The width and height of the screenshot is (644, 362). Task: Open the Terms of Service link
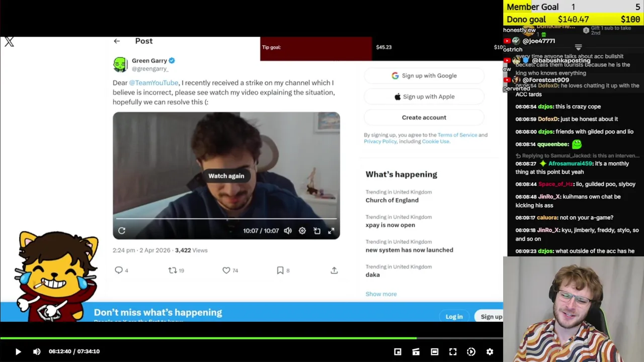tap(457, 135)
